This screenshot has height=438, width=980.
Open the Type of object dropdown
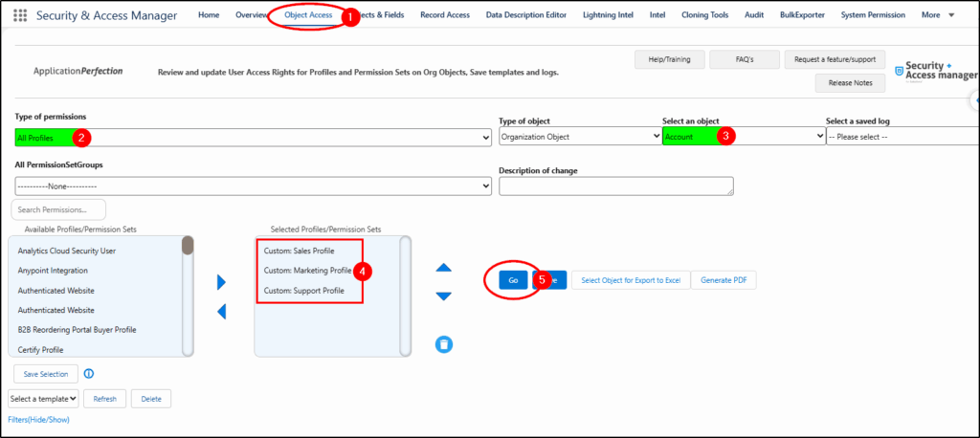578,138
